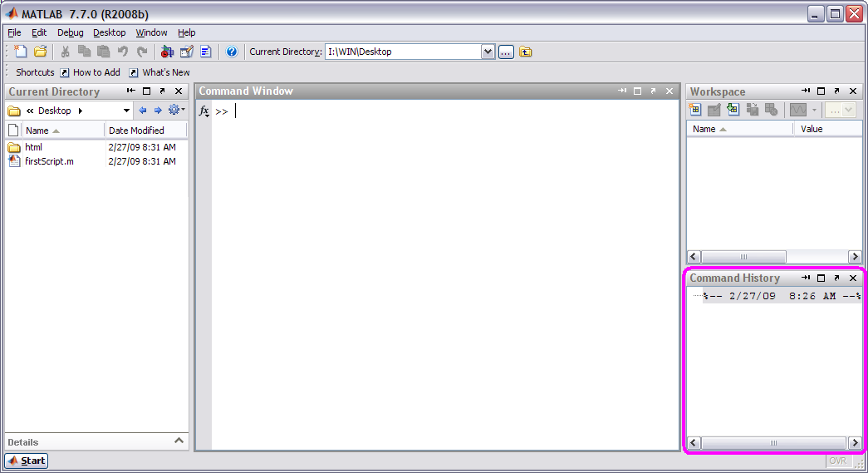This screenshot has width=868, height=473.
Task: Open MATLAB Help question mark icon
Action: (x=232, y=52)
